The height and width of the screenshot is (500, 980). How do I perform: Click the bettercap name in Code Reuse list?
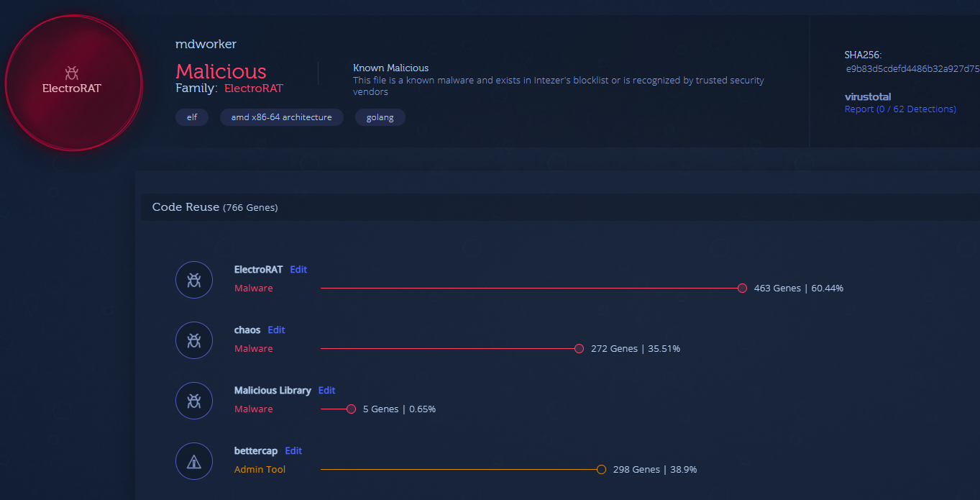pyautogui.click(x=256, y=450)
